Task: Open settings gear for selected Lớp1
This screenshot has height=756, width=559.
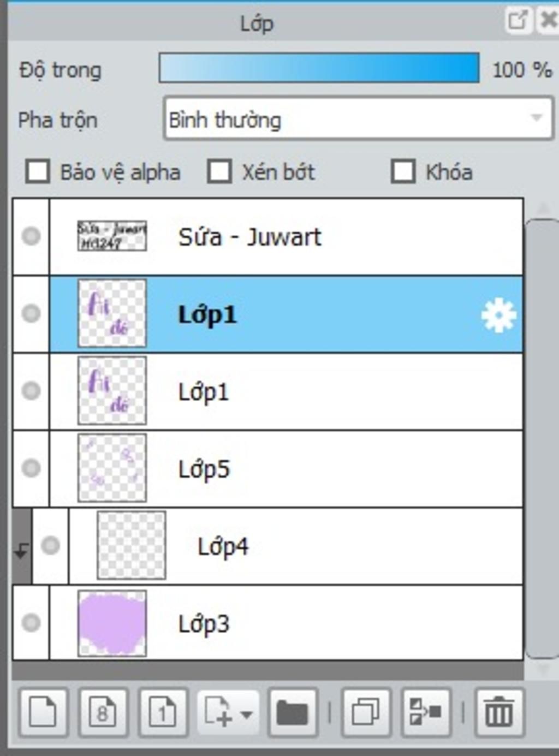Action: pos(498,315)
